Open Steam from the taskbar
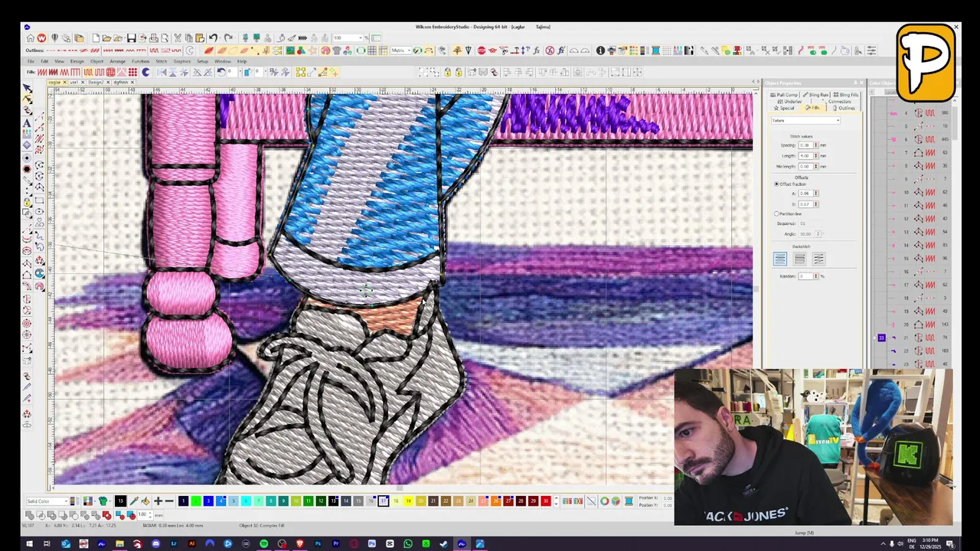The width and height of the screenshot is (980, 551). (x=443, y=544)
